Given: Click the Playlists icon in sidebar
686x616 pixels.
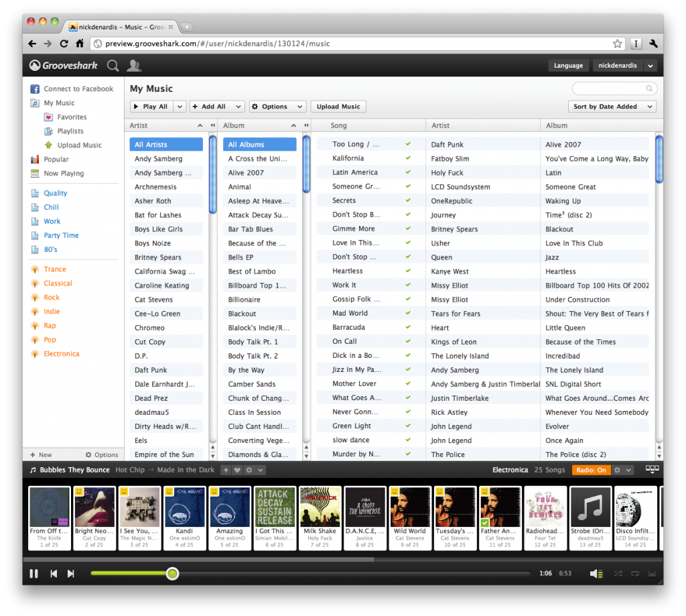Looking at the screenshot, I should coord(48,131).
